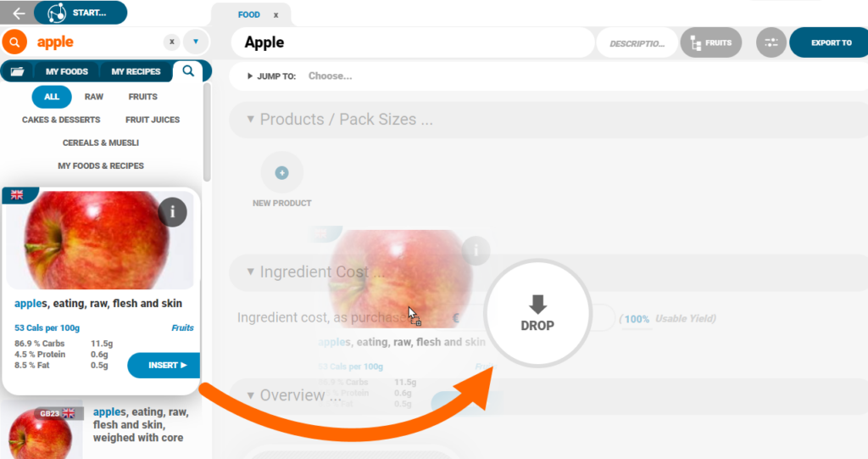
Task: Clear the apple search text
Action: 171,42
